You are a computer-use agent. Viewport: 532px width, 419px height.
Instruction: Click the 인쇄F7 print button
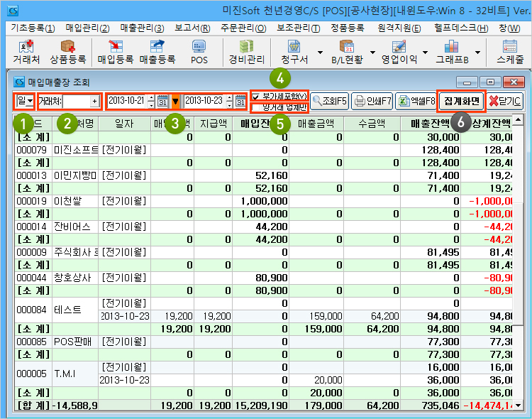point(372,101)
